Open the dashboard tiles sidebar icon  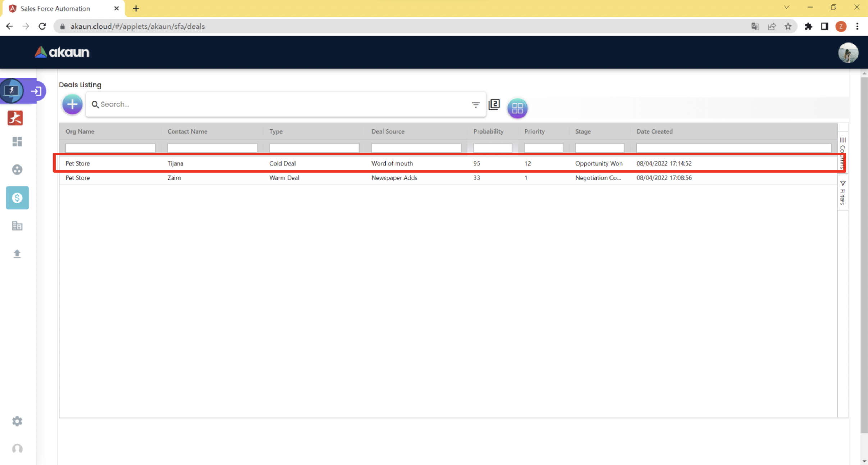pyautogui.click(x=17, y=142)
